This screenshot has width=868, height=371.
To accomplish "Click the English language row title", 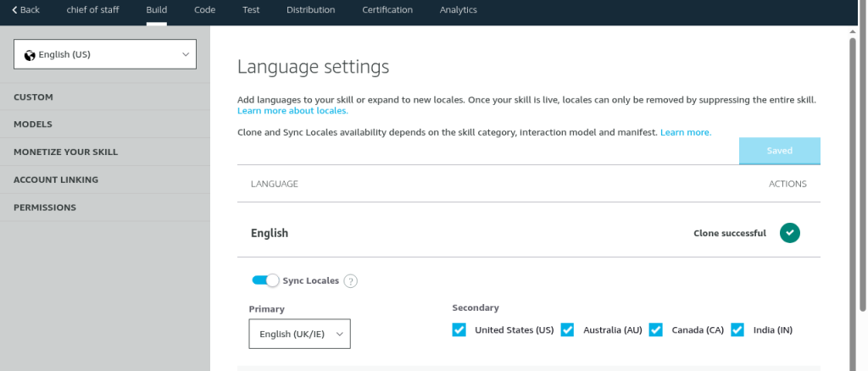I will tap(270, 233).
